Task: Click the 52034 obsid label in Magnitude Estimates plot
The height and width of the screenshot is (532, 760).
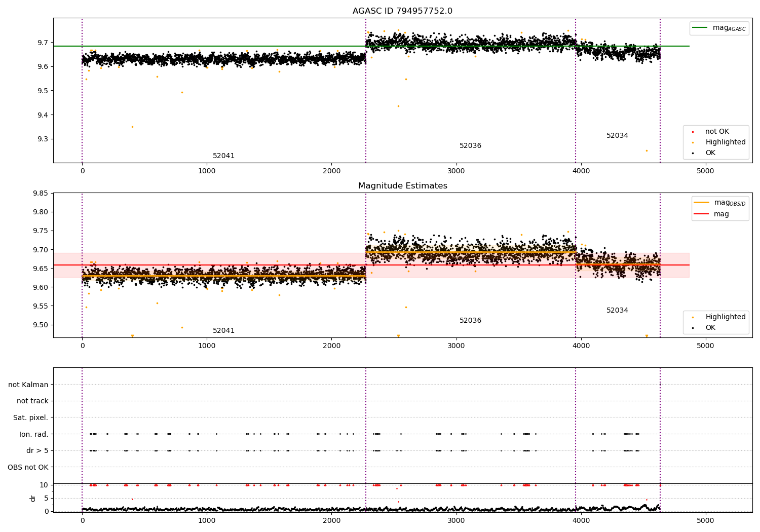Action: pyautogui.click(x=617, y=311)
